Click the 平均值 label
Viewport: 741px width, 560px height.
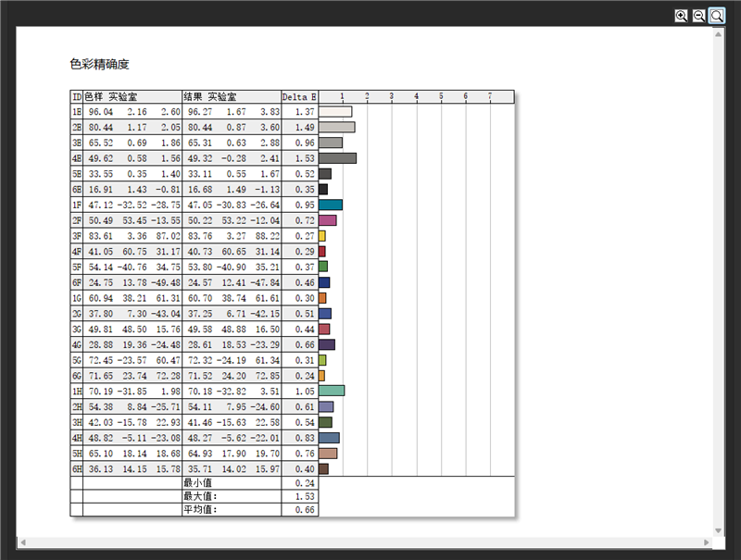click(200, 509)
